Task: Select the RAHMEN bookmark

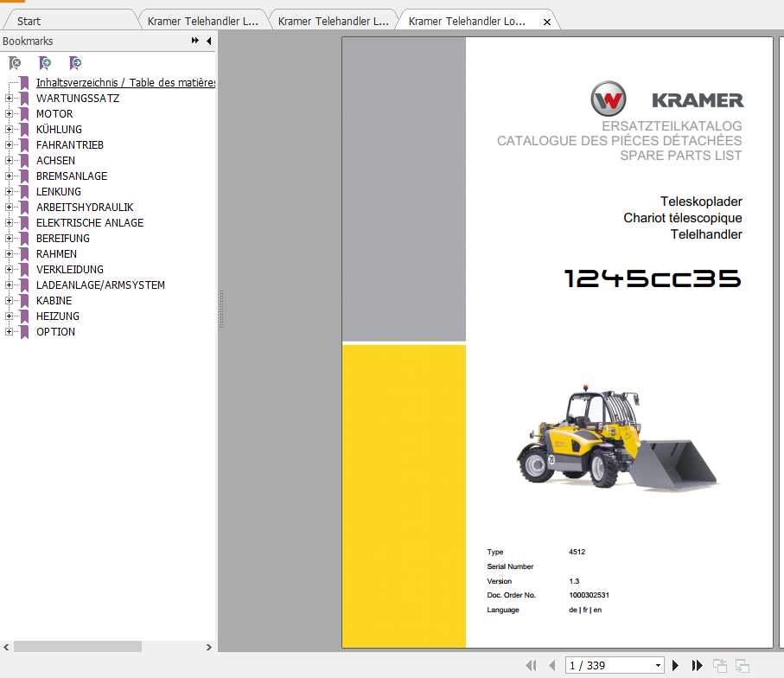Action: click(x=56, y=253)
